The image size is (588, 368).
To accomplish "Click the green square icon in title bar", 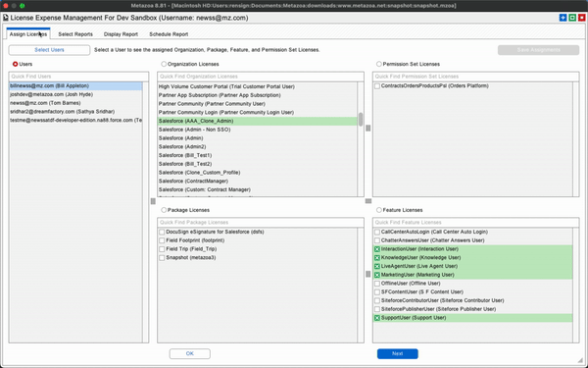I will pos(572,18).
